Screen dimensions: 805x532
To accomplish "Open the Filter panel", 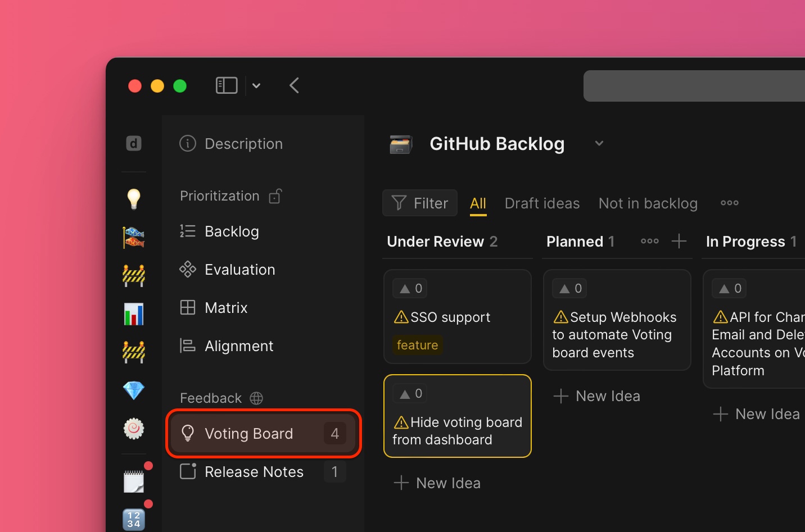I will pyautogui.click(x=419, y=203).
